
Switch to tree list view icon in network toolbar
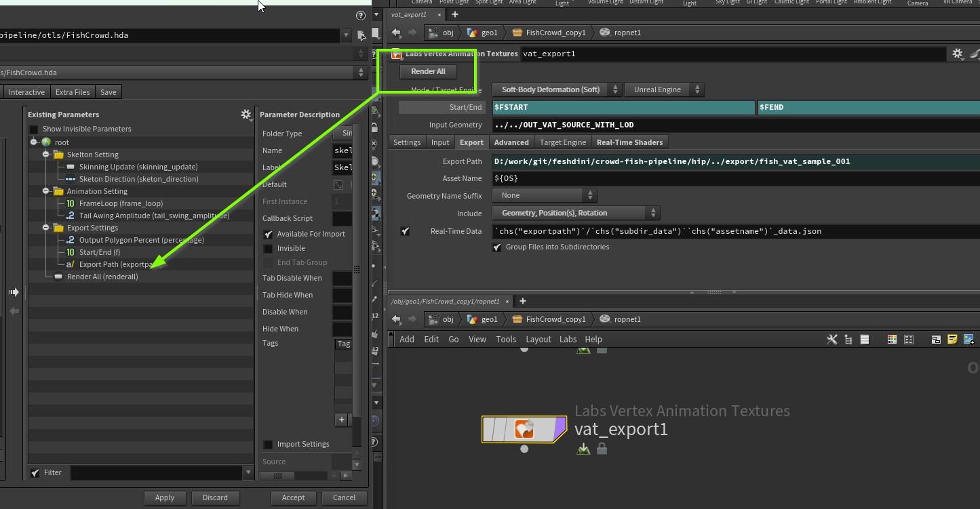(x=848, y=340)
